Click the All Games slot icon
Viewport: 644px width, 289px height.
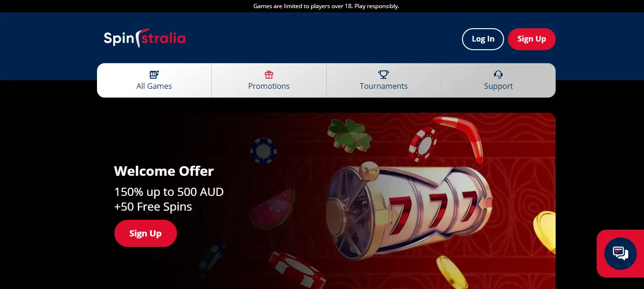154,75
